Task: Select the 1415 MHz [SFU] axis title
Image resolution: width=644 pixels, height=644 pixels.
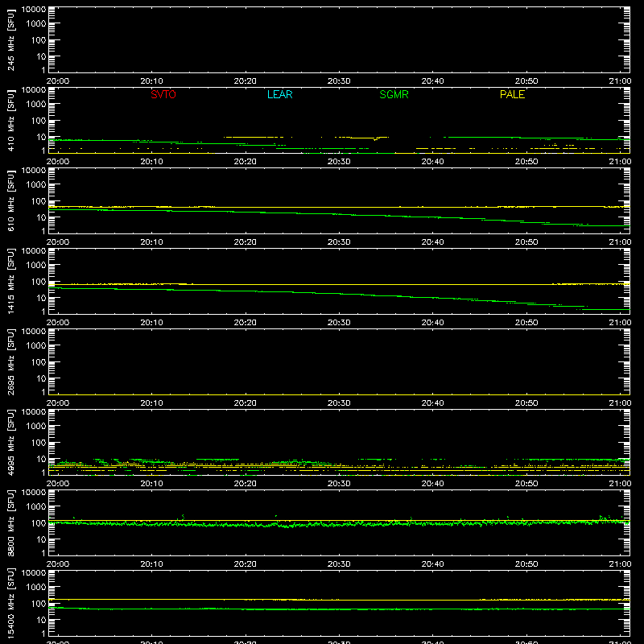Action: pyautogui.click(x=10, y=281)
